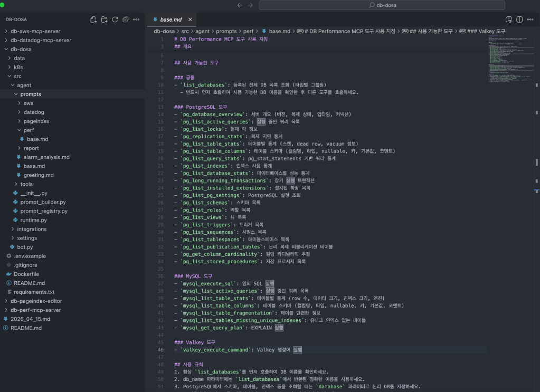
Task: Open prompt_builder.py from the file tree
Action: point(43,202)
